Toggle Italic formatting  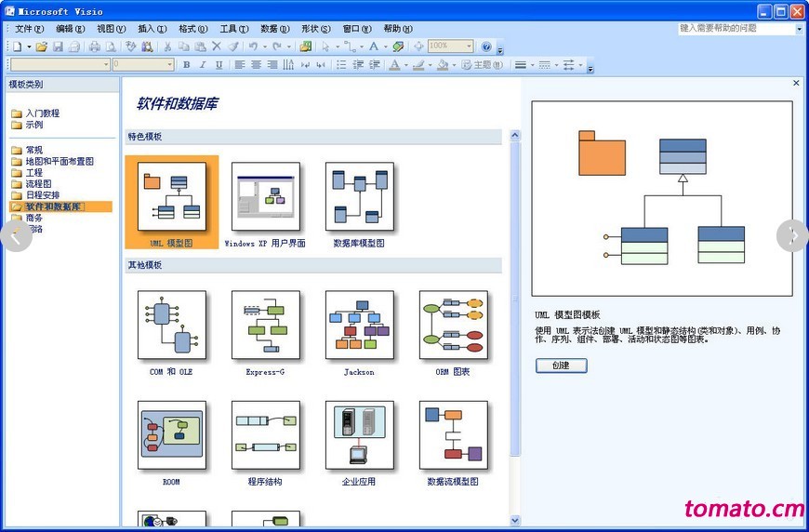tap(203, 65)
